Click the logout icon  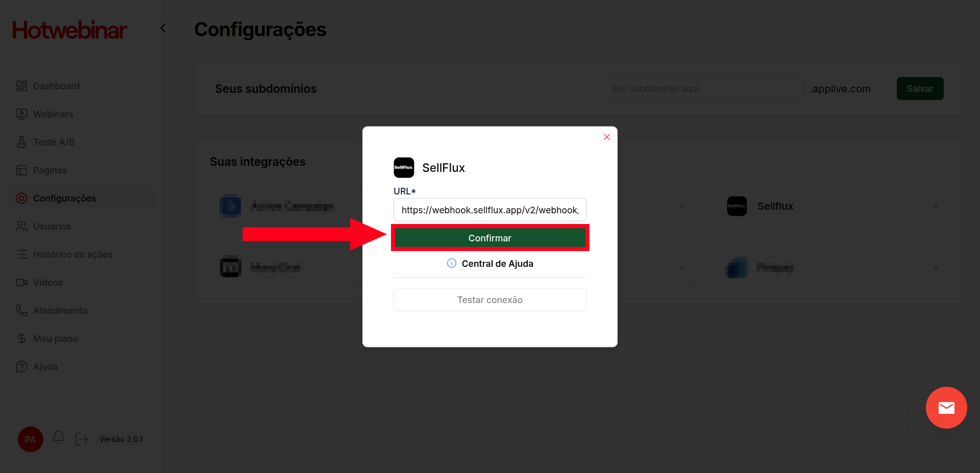[82, 439]
